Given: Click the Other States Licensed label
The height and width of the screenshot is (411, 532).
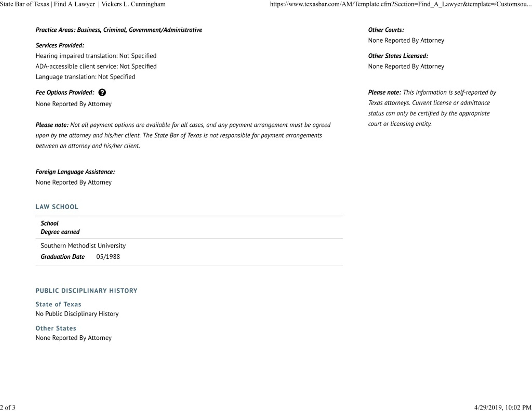Looking at the screenshot, I should click(x=398, y=56).
